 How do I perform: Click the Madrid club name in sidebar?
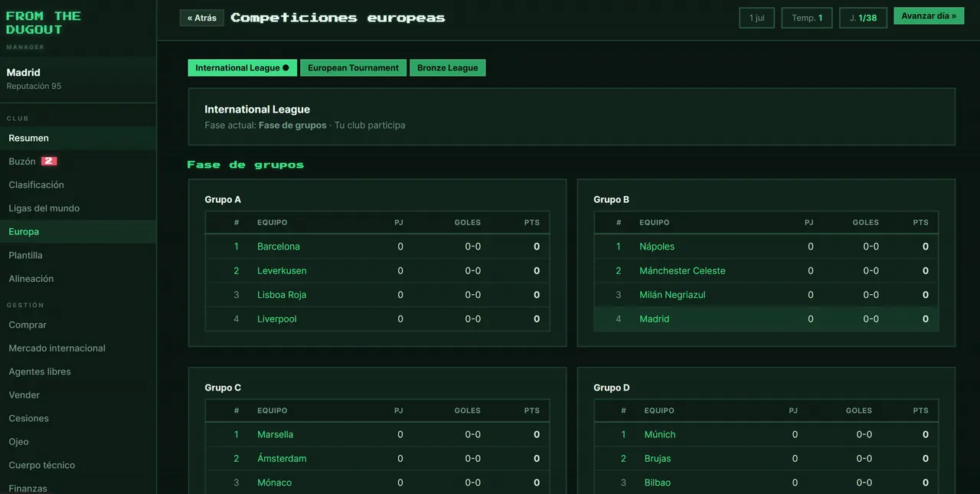pos(23,72)
